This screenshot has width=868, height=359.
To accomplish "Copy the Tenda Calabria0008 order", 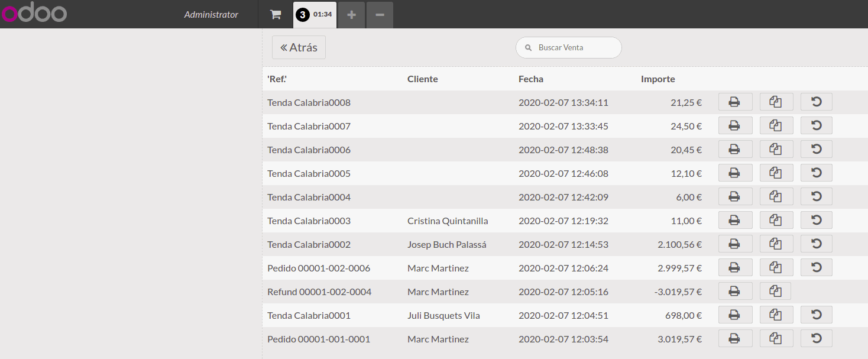I will click(776, 102).
